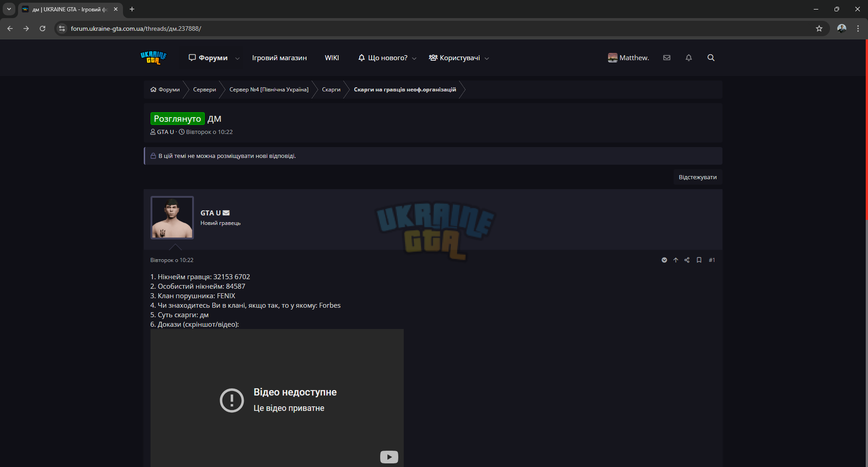Open the Matthew. account menu
The height and width of the screenshot is (467, 868).
coord(628,58)
